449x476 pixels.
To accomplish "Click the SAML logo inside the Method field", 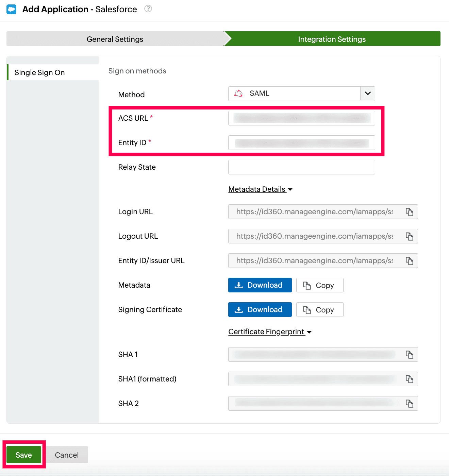I will click(x=239, y=93).
